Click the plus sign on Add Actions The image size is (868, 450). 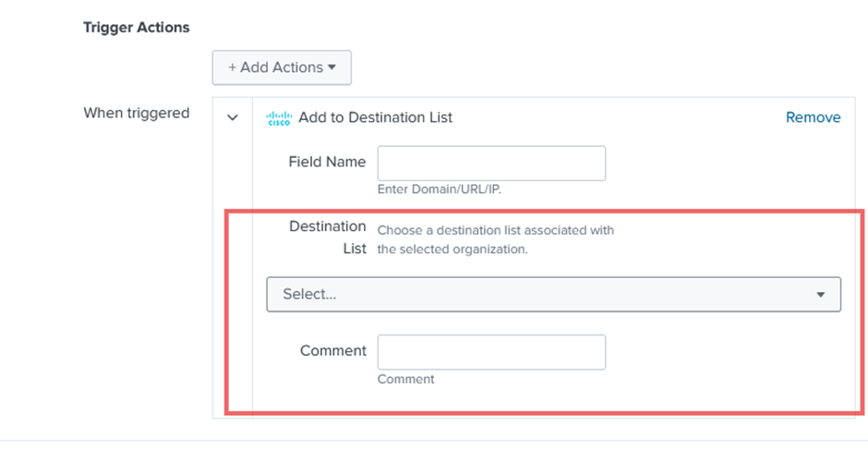click(x=233, y=67)
